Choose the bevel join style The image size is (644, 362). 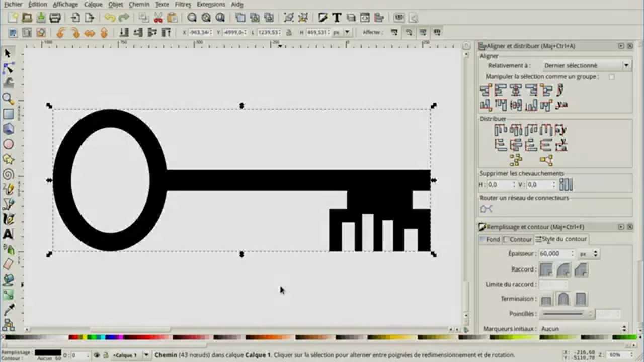click(581, 269)
